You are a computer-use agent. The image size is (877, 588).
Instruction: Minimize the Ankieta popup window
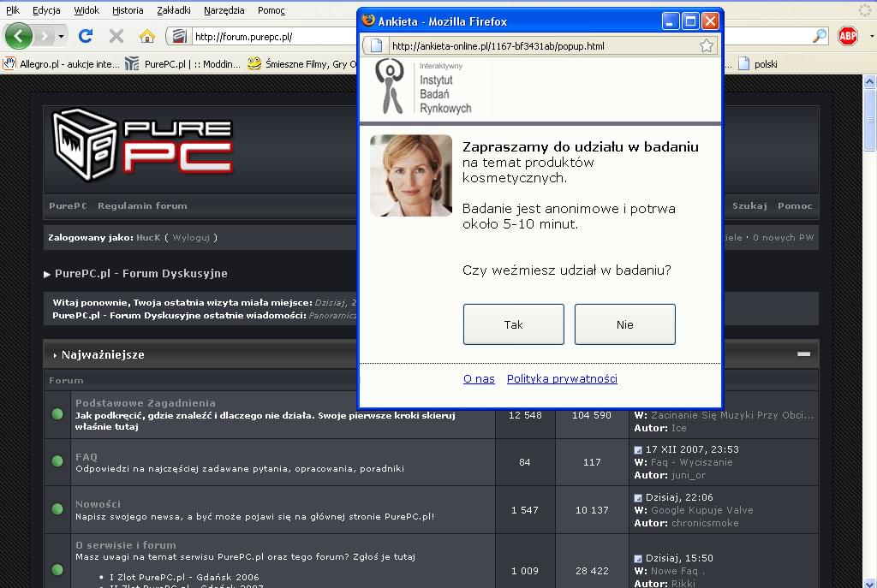click(x=671, y=21)
